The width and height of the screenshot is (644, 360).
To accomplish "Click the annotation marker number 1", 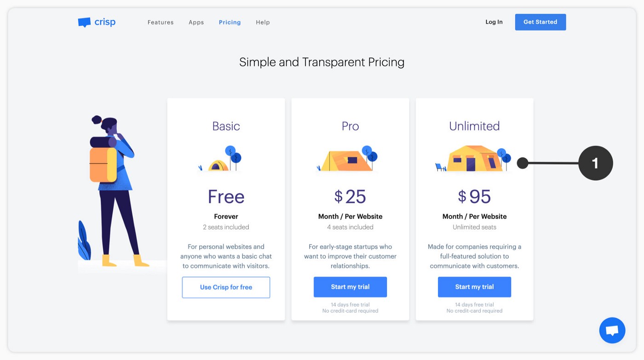I will click(595, 163).
